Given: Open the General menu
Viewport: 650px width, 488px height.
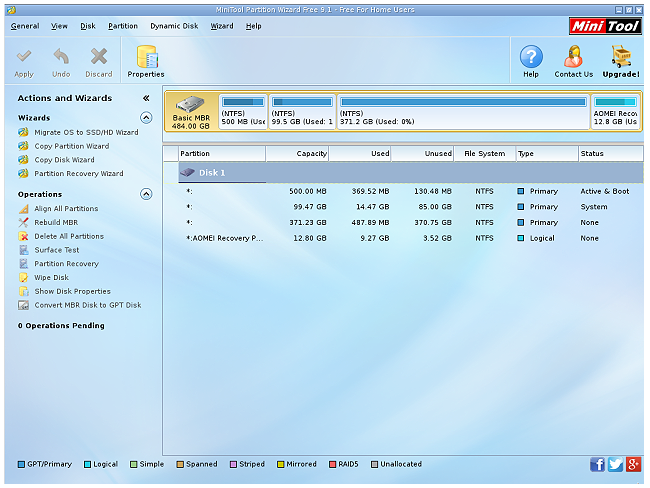Looking at the screenshot, I should click(25, 26).
